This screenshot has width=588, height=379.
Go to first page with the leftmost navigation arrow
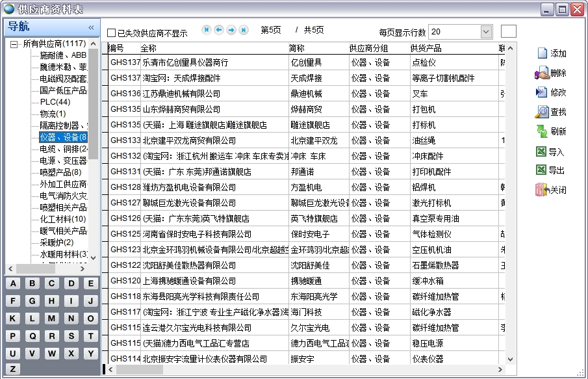[206, 29]
